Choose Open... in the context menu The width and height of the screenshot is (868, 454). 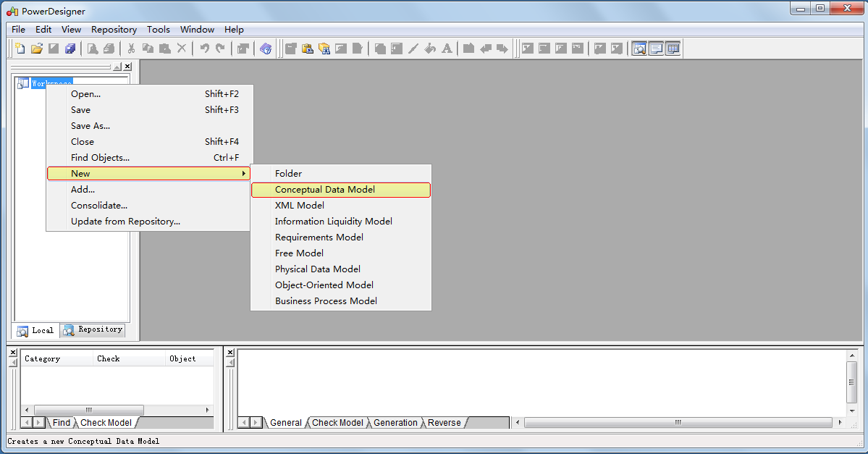[x=149, y=94]
